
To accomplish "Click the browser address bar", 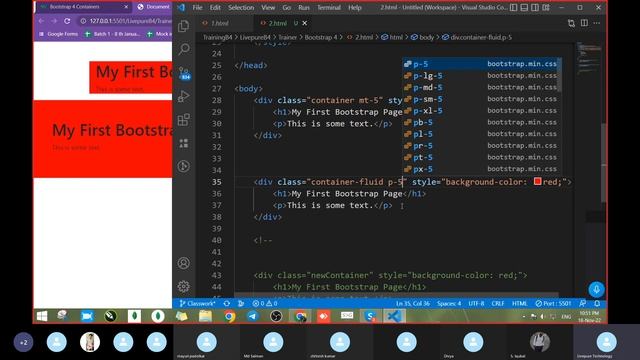I will pyautogui.click(x=126, y=21).
